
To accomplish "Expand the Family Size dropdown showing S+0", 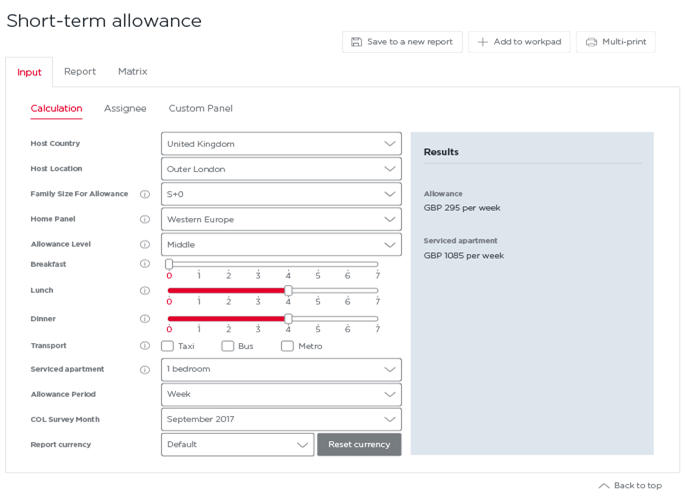I will [x=281, y=194].
